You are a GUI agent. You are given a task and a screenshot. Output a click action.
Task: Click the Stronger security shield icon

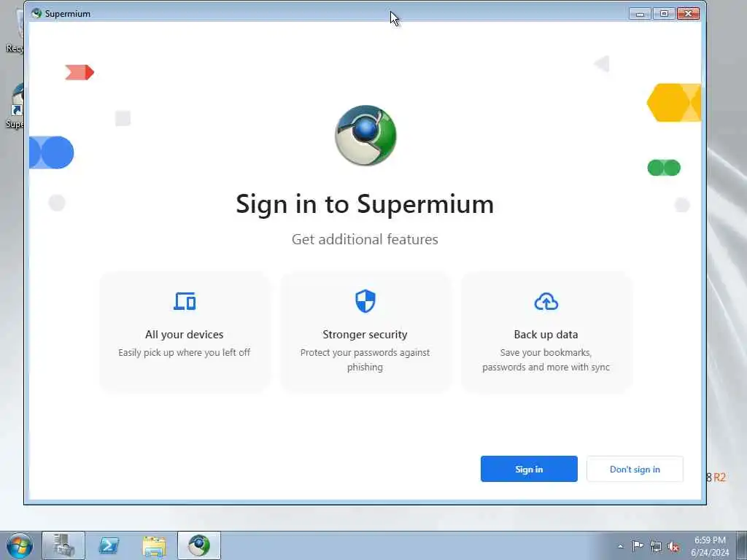(365, 301)
